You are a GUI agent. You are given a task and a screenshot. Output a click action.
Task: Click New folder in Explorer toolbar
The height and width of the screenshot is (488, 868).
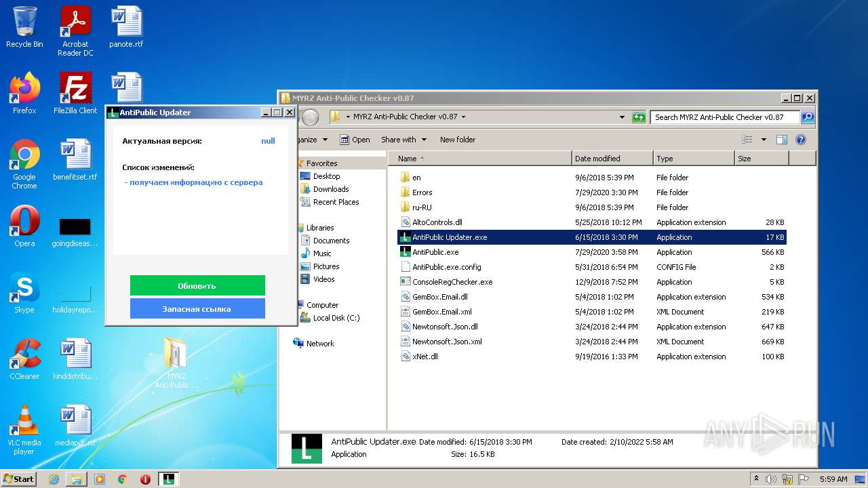pyautogui.click(x=458, y=140)
